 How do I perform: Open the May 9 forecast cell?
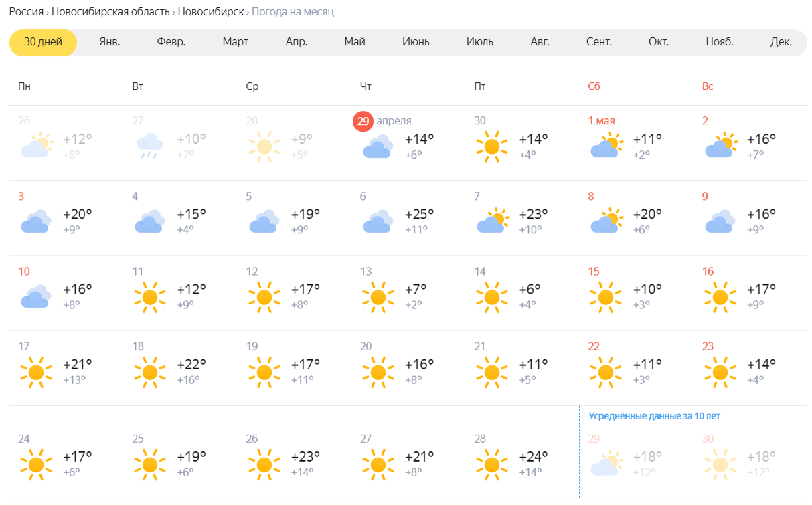[750, 217]
